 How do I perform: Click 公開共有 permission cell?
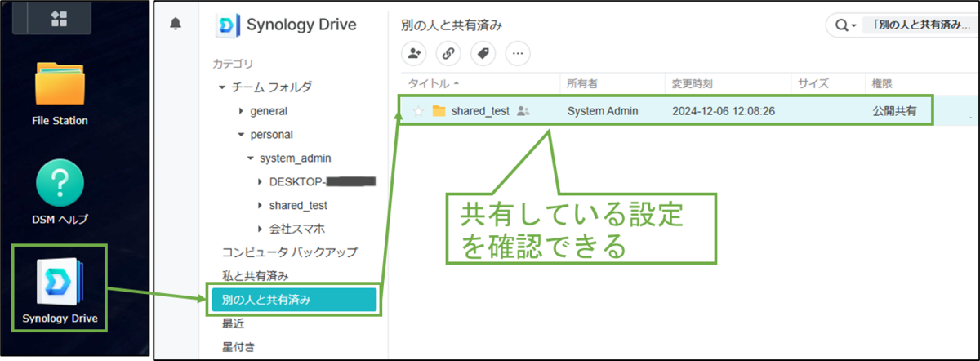[x=893, y=111]
